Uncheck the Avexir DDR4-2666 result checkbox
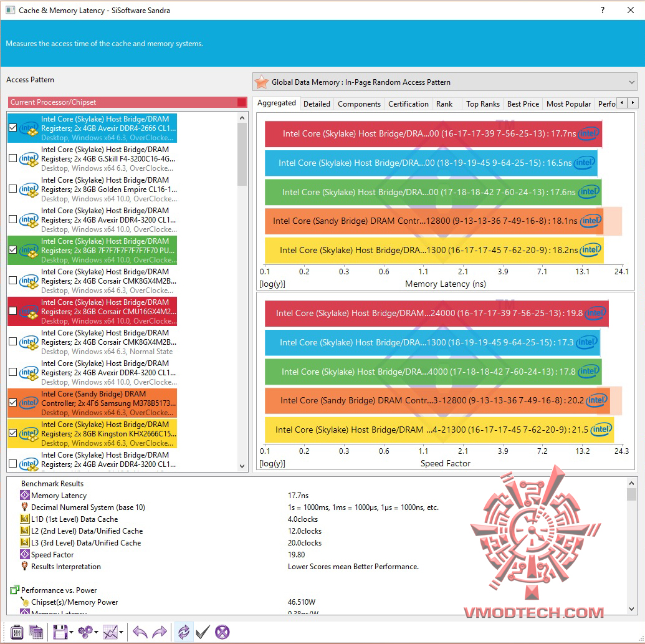The width and height of the screenshot is (645, 644). click(12, 128)
